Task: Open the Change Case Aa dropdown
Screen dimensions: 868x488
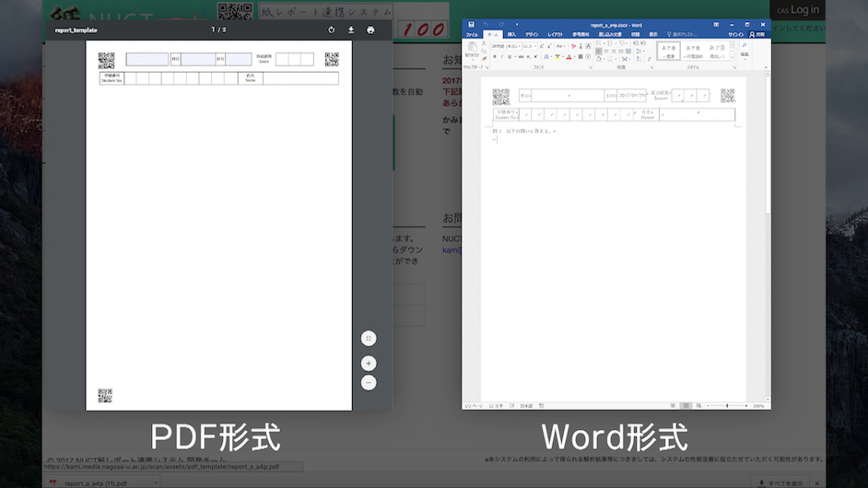Action: coord(561,46)
